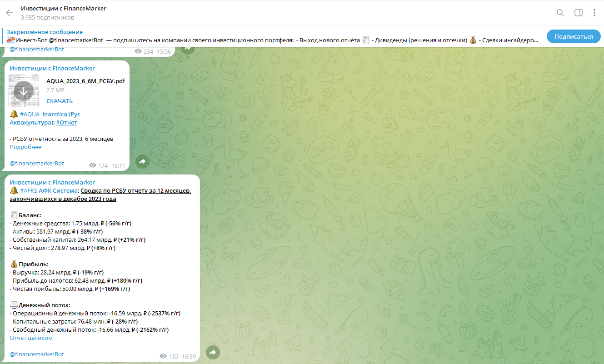The image size is (604, 364).
Task: Click @financemarkerBot in the topmost message
Action: pyautogui.click(x=37, y=50)
